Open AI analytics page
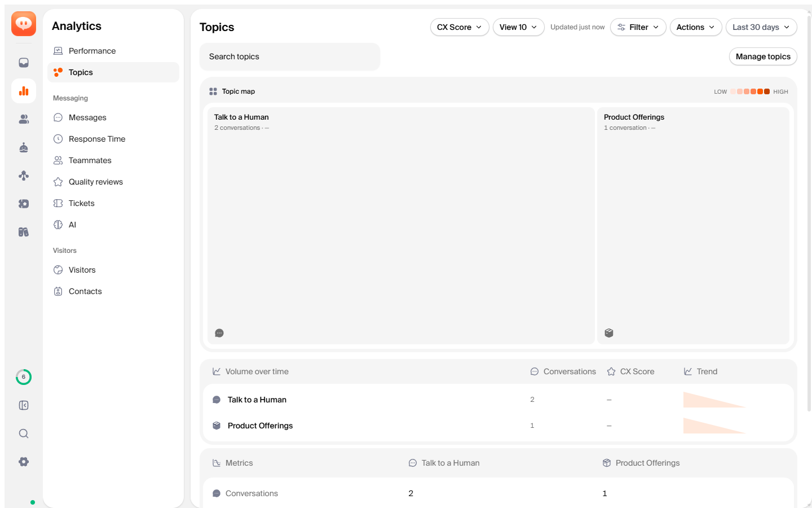 113,225
